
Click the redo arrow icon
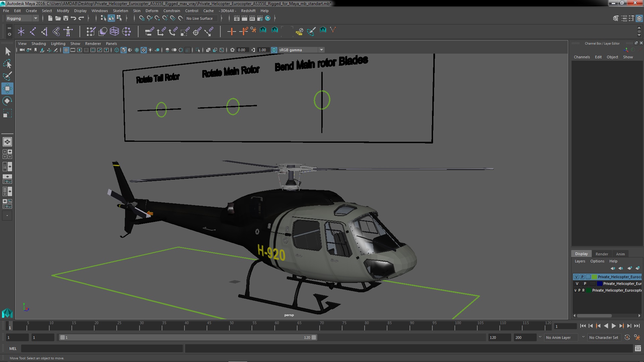[x=81, y=18]
